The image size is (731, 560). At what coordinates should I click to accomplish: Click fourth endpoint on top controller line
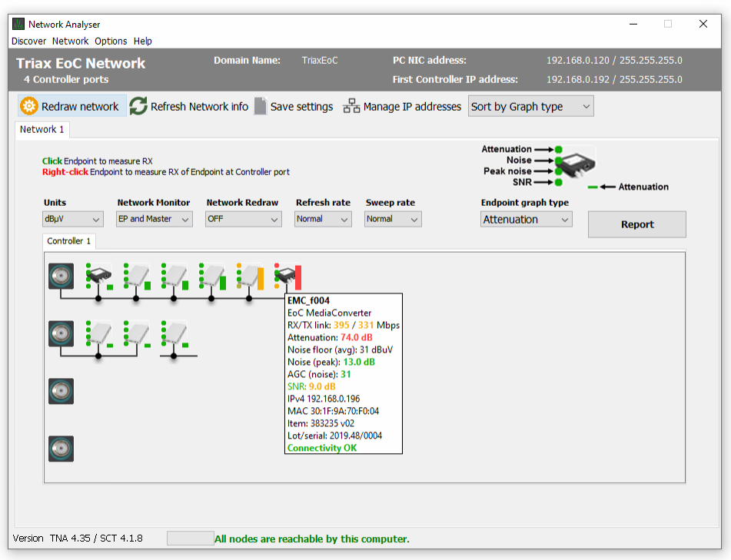point(212,277)
